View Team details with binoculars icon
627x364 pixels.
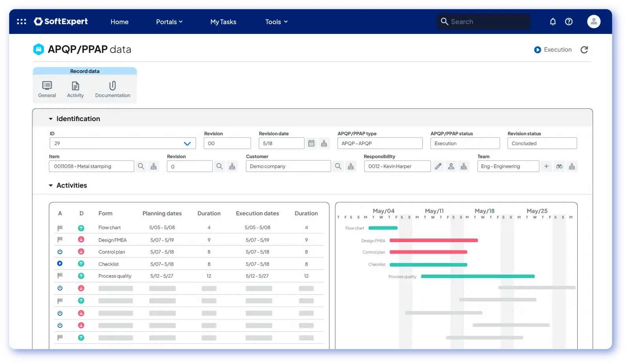point(559,166)
